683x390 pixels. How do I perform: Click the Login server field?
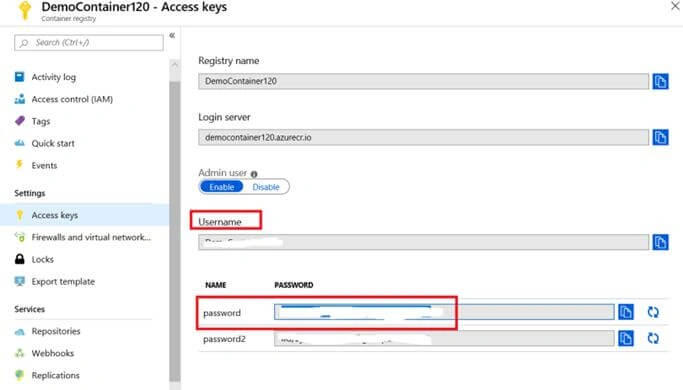pos(423,137)
